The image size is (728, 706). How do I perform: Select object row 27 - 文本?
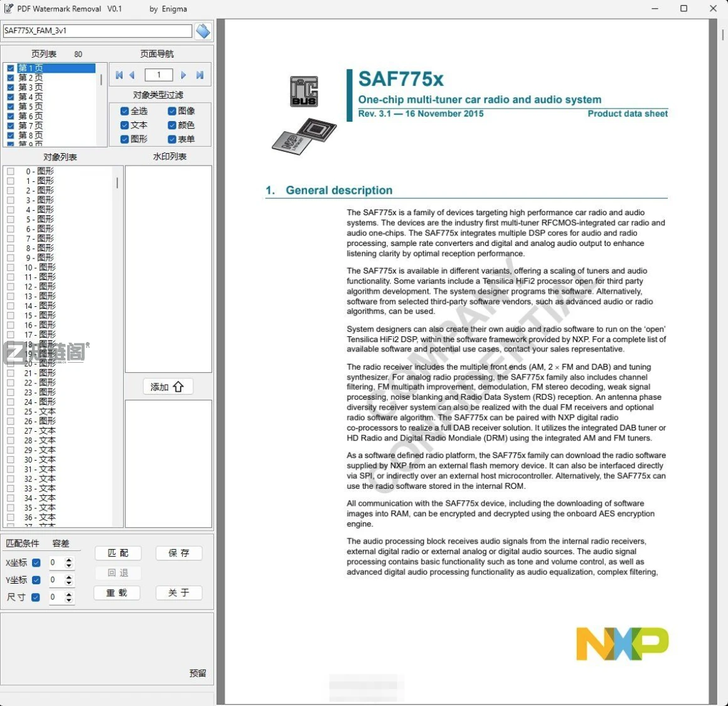tap(40, 431)
